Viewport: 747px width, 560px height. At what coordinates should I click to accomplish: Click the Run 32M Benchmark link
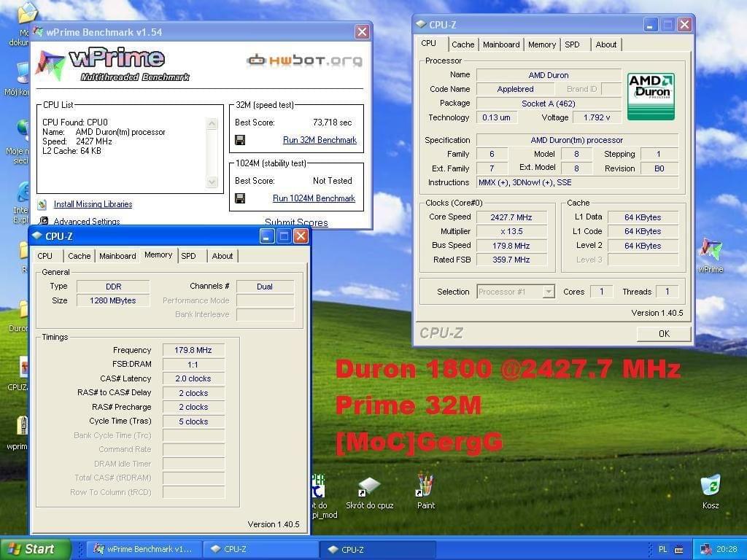tap(320, 140)
